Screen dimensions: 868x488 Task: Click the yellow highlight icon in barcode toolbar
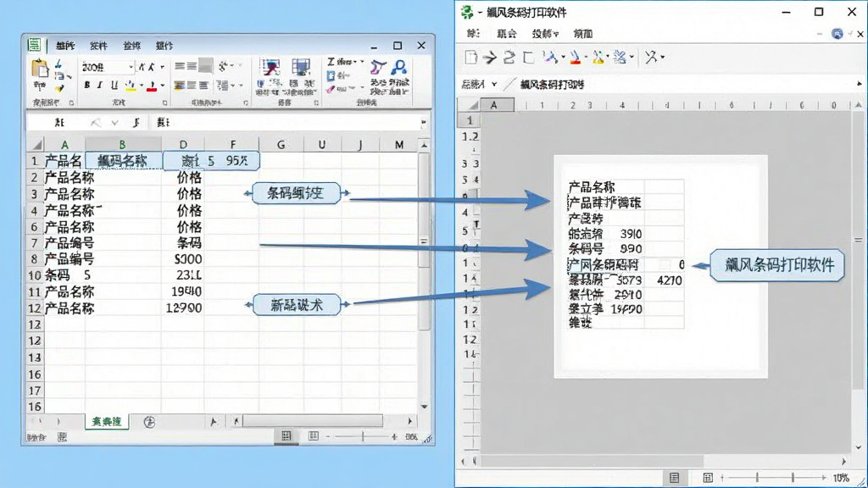tap(598, 57)
